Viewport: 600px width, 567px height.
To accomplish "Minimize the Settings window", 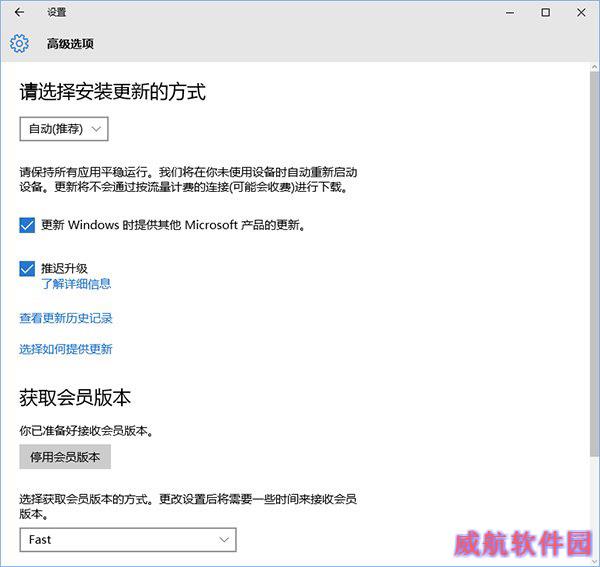I will 510,13.
